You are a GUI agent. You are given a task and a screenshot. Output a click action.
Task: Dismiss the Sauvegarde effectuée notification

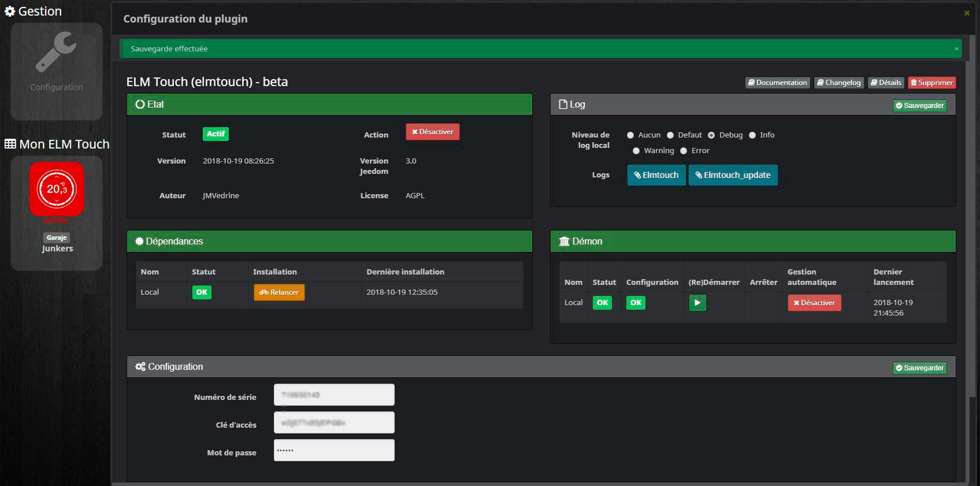pos(956,49)
